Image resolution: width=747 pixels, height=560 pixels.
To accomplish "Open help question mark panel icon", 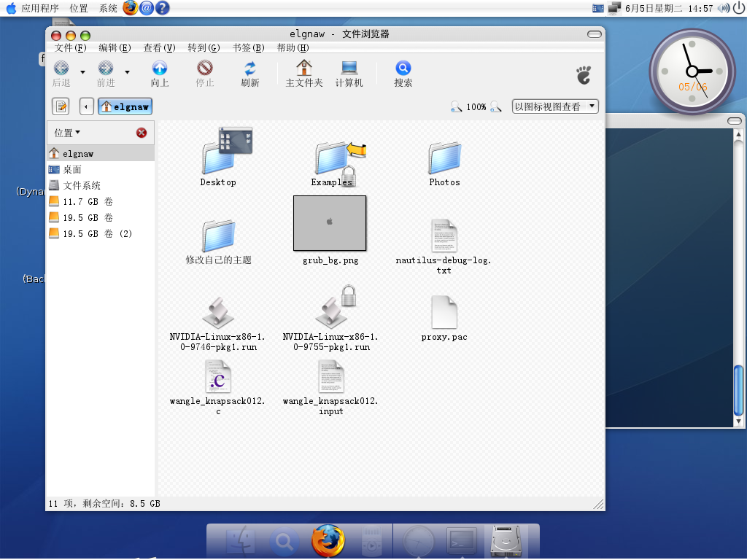I will 163,7.
